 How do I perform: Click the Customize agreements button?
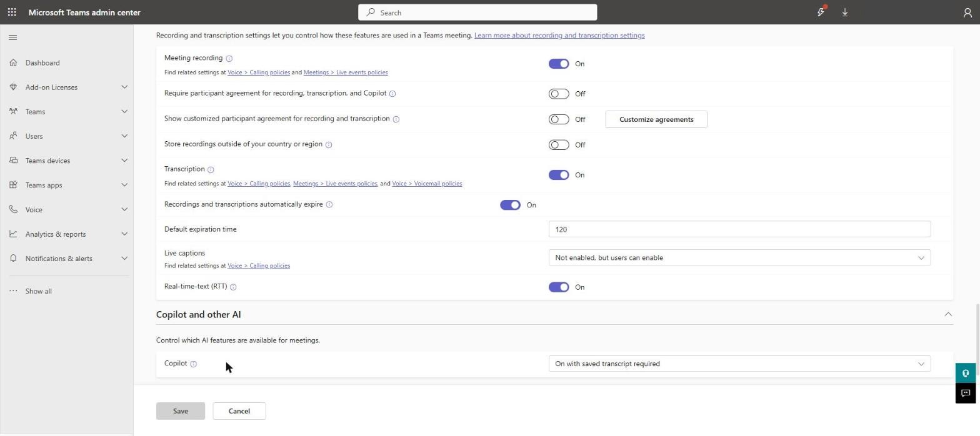click(x=656, y=119)
